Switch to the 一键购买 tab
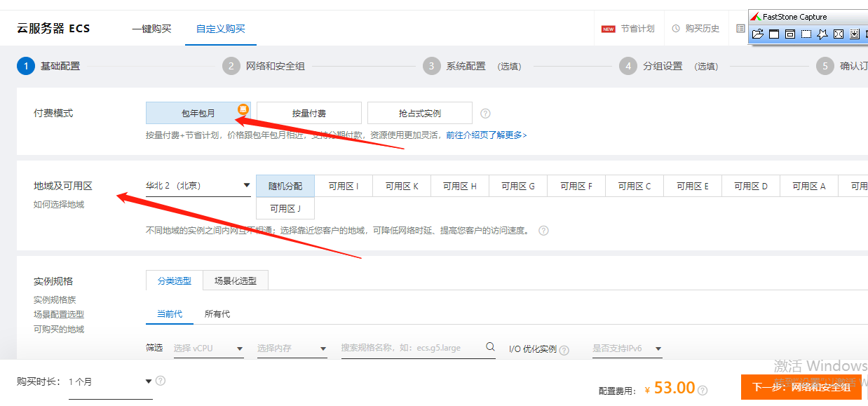868x406 pixels. click(x=151, y=29)
